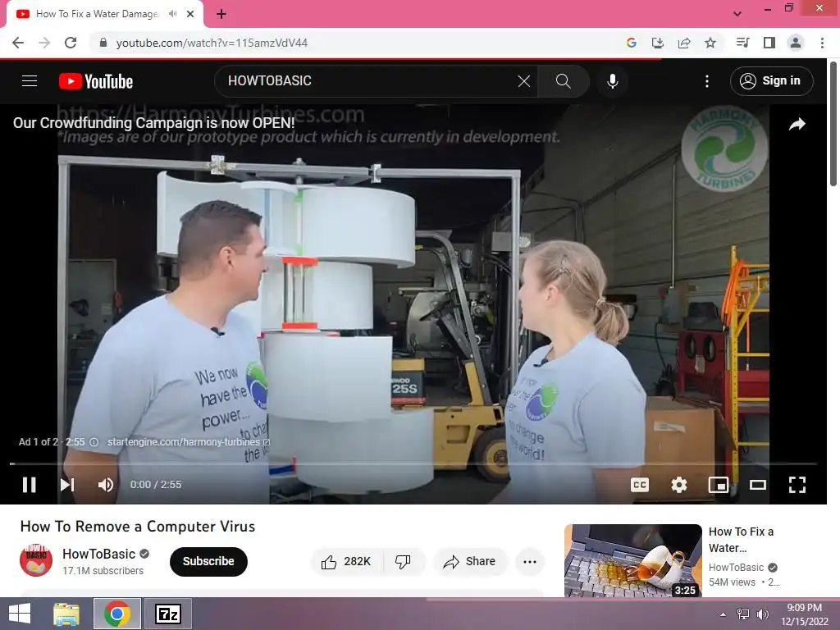
Task: View site information lock icon
Action: pos(103,43)
